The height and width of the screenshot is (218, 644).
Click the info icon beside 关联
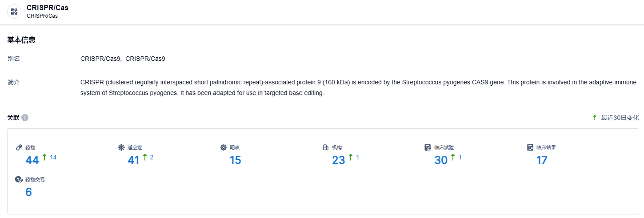25,118
